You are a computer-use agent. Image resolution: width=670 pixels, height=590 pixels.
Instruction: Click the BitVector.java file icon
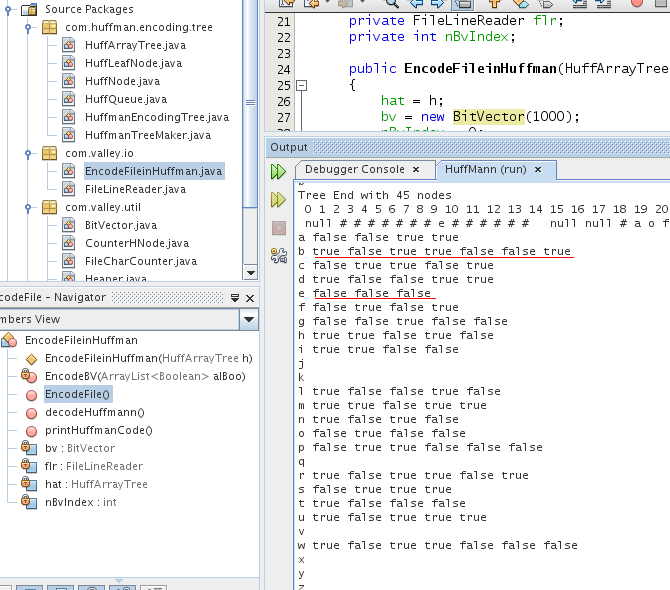coord(68,225)
